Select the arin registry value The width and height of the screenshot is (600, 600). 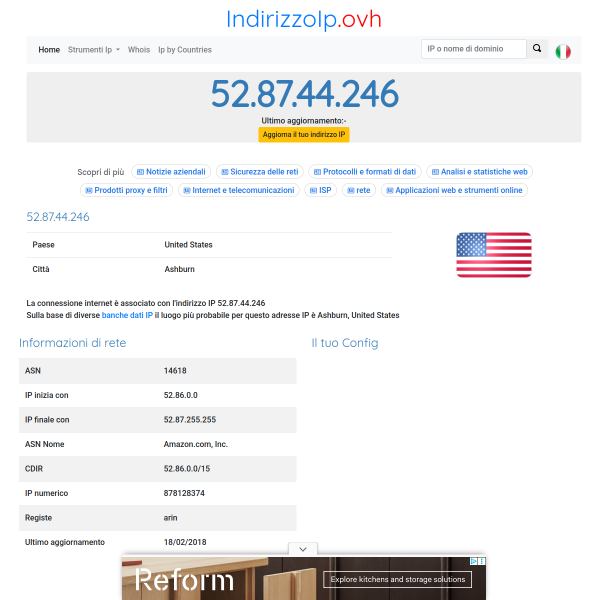[170, 518]
